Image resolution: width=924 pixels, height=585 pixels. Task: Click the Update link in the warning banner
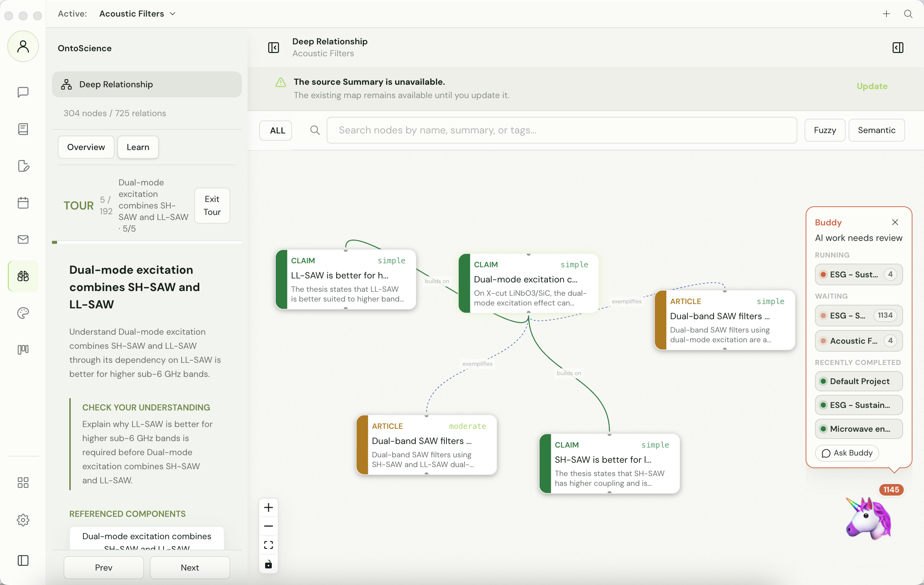(x=872, y=86)
